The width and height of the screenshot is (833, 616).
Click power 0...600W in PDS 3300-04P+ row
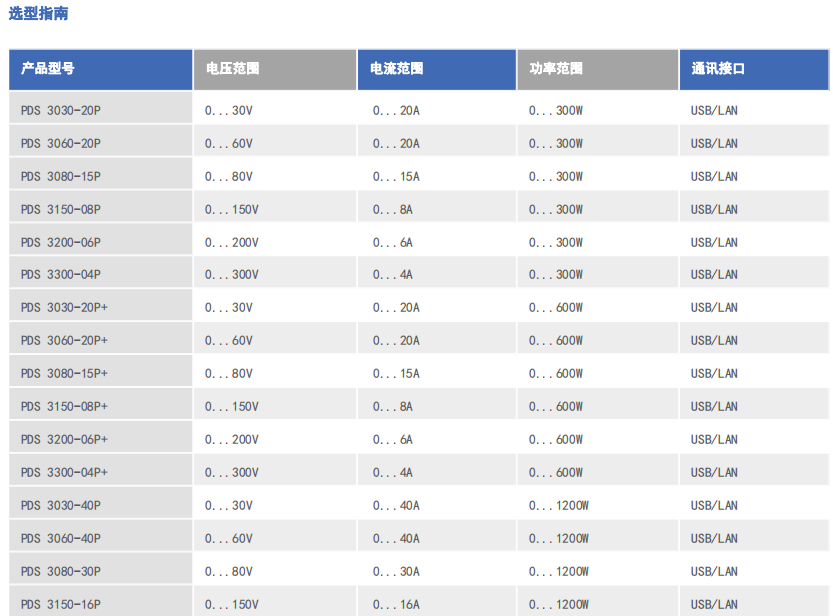[x=556, y=472]
